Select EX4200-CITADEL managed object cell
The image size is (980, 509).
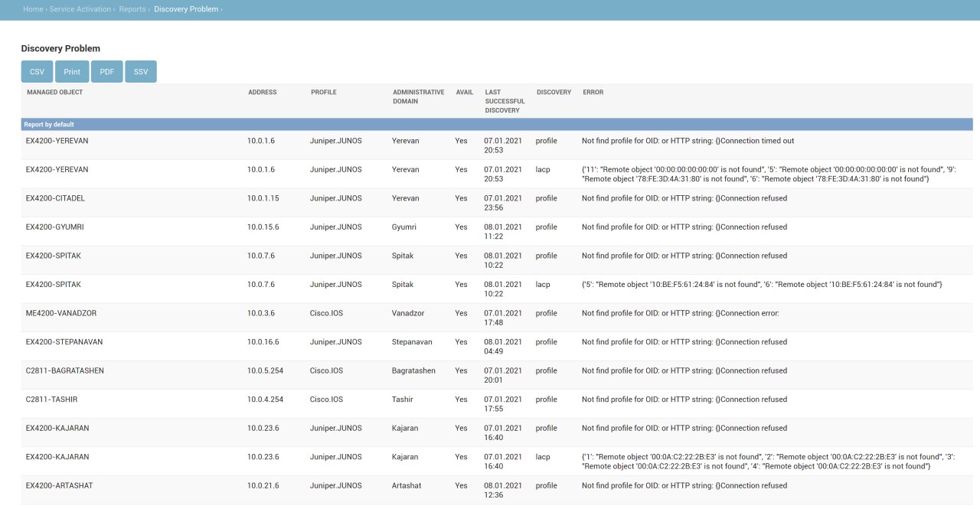click(55, 198)
